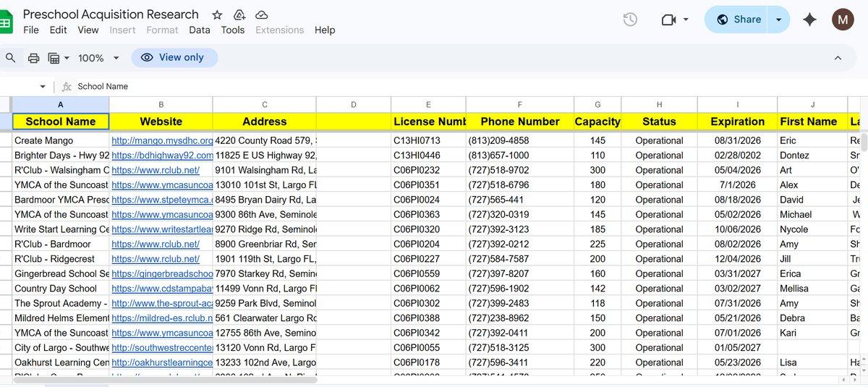Click the horizontal scrollbar thumb

tap(165, 380)
